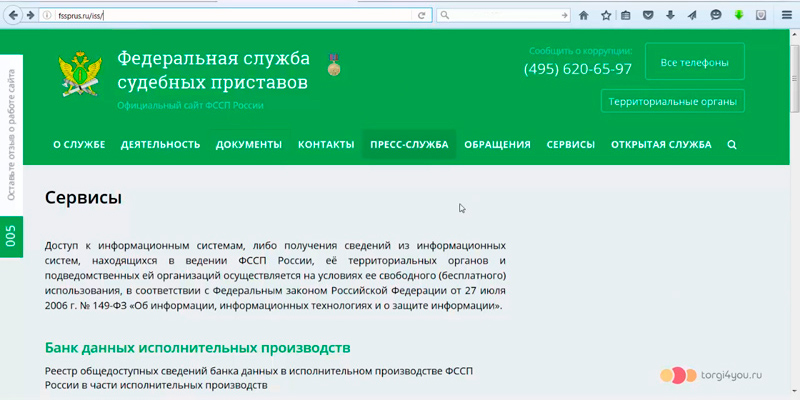
Task: Click the green 005 side tab
Action: pos(11,237)
